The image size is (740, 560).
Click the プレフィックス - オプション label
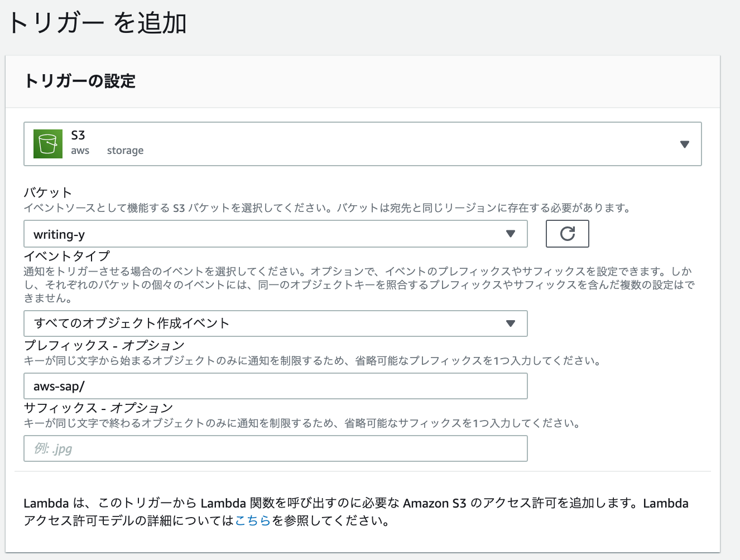coord(104,345)
